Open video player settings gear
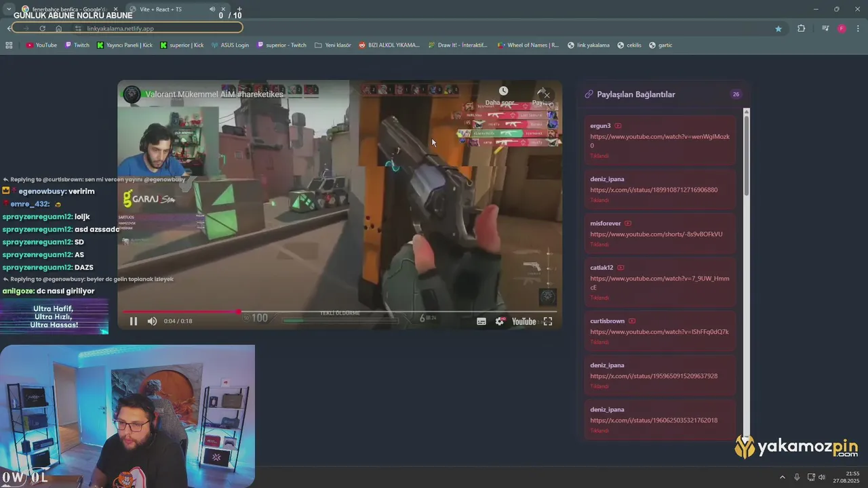This screenshot has height=488, width=868. click(x=500, y=321)
